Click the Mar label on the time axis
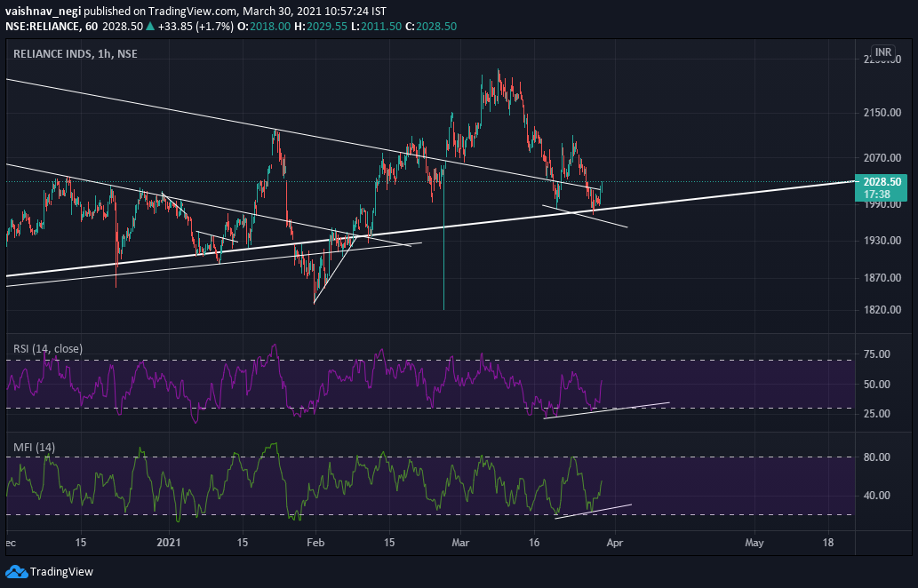 point(460,543)
